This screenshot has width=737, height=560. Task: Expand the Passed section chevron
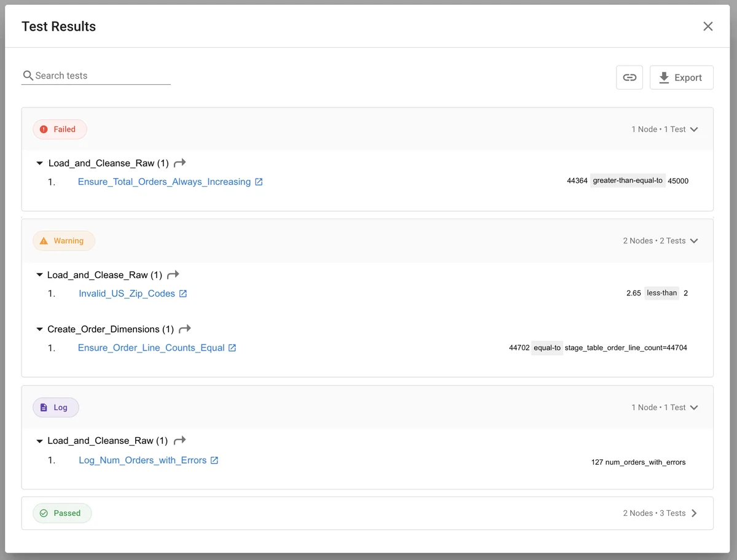point(694,513)
